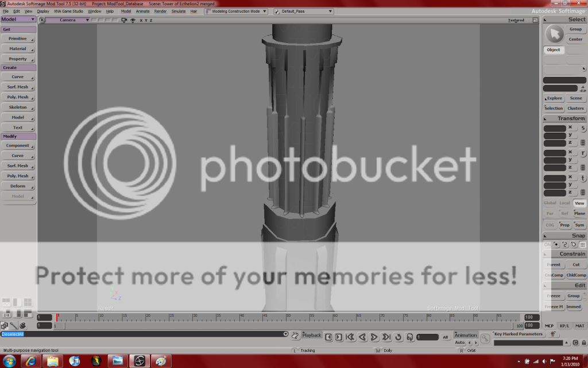Screen dimensions: 588x368
Task: Choose the four-viewport layout icon
Action: tap(28, 302)
